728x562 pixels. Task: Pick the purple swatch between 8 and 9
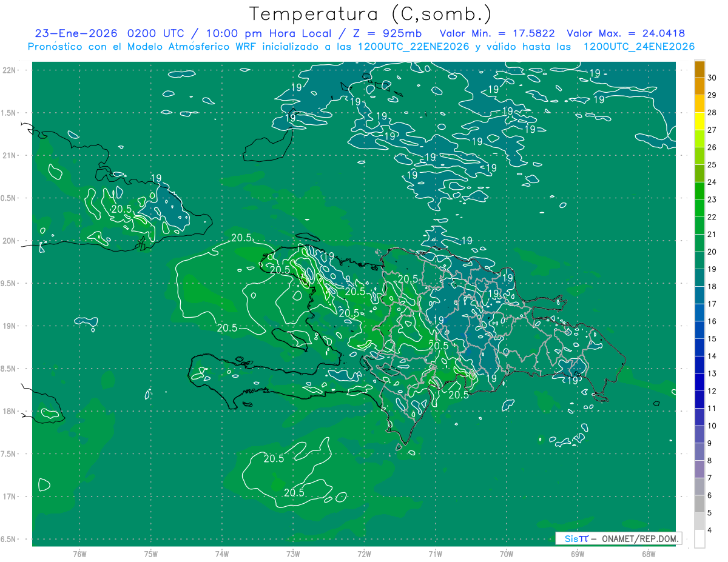(x=699, y=452)
